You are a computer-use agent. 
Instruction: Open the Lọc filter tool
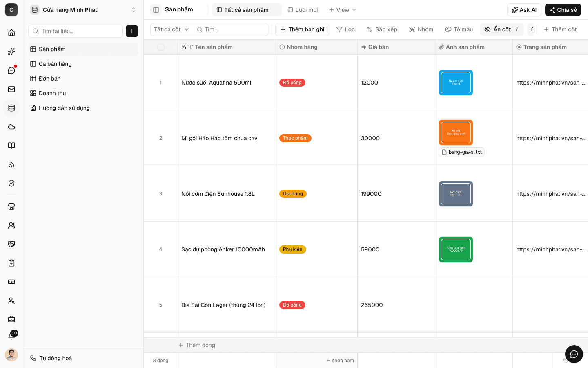(x=345, y=29)
